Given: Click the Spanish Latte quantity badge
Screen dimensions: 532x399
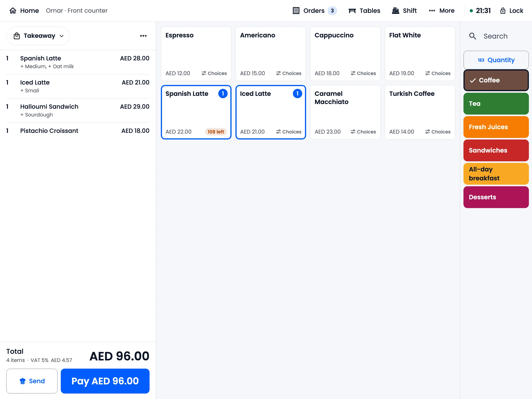Looking at the screenshot, I should [223, 94].
